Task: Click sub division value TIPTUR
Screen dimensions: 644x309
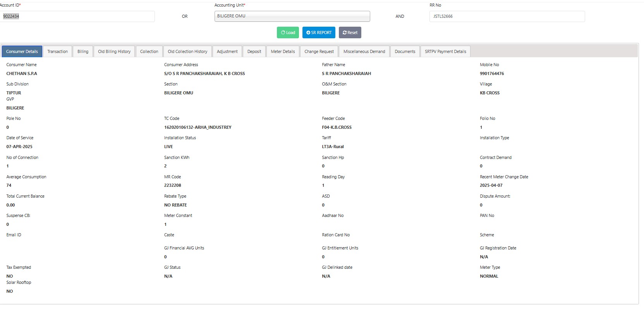Action: tap(14, 93)
